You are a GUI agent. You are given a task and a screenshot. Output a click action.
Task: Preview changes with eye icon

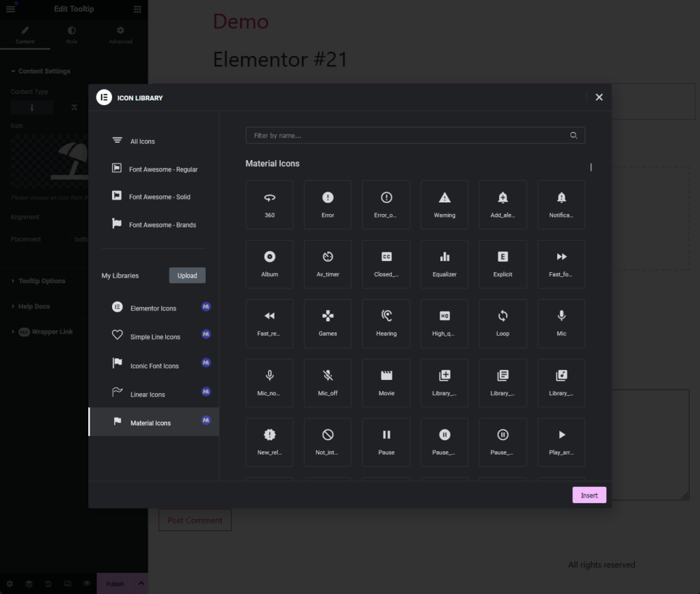87,583
